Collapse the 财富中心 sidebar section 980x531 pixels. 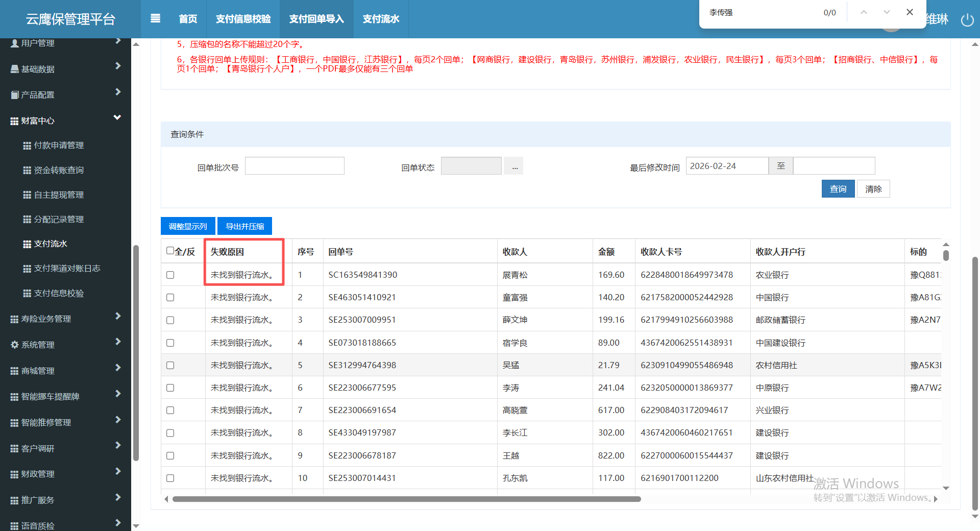click(117, 118)
